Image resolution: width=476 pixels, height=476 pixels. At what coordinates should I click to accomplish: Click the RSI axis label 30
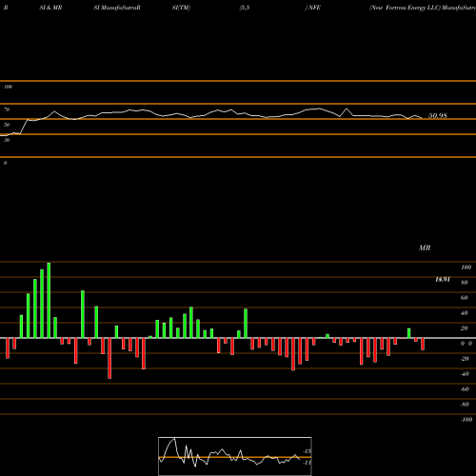7,140
